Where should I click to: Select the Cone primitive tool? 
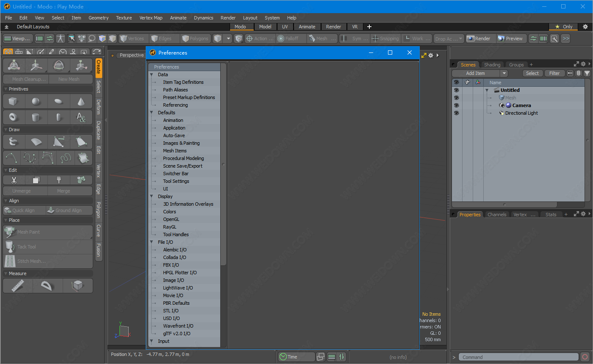pyautogui.click(x=81, y=102)
